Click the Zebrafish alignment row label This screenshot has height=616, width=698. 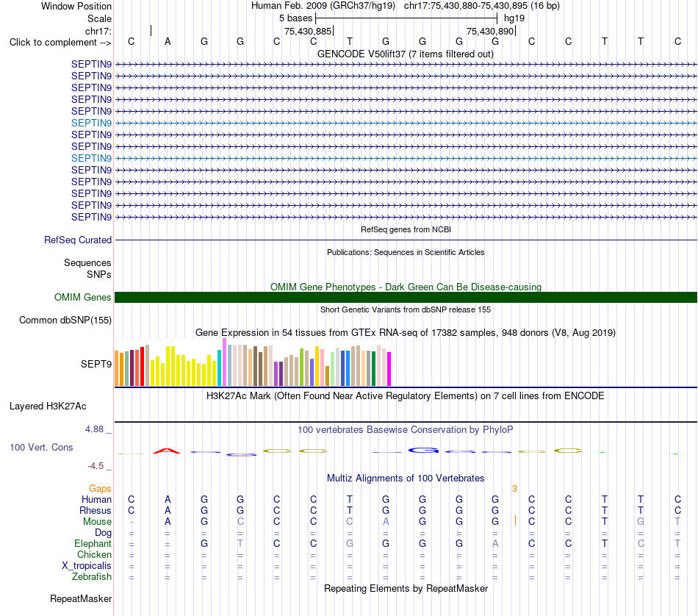(92, 577)
